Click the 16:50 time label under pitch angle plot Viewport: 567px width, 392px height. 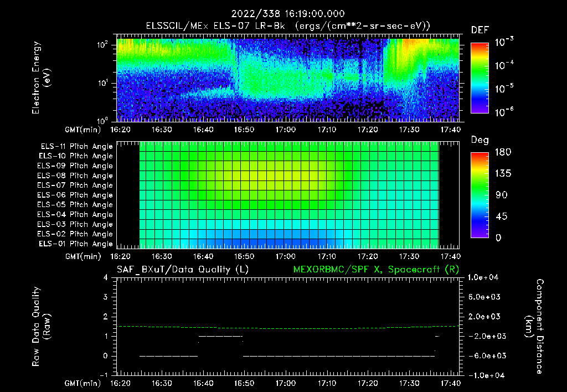coord(244,257)
